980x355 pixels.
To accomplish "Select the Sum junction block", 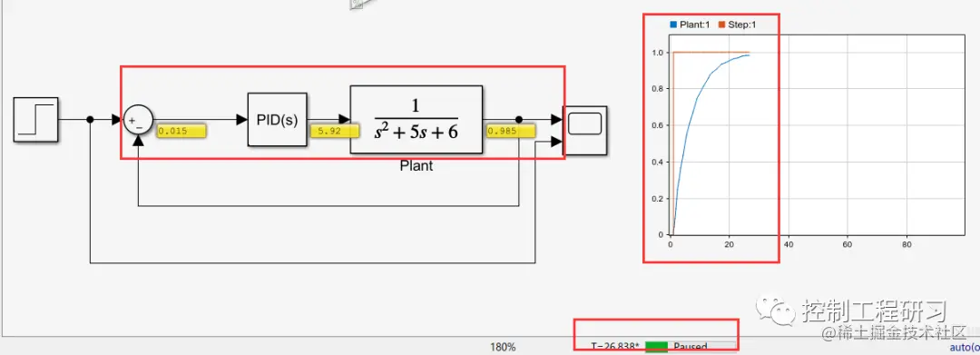I will tap(138, 119).
